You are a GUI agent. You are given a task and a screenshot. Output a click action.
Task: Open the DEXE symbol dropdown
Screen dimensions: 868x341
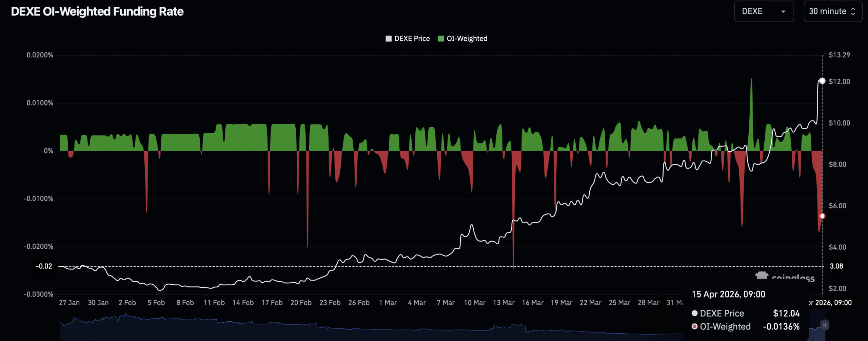click(764, 11)
